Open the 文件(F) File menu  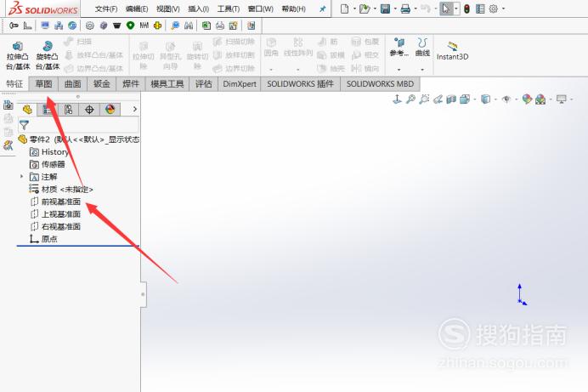[x=106, y=9]
